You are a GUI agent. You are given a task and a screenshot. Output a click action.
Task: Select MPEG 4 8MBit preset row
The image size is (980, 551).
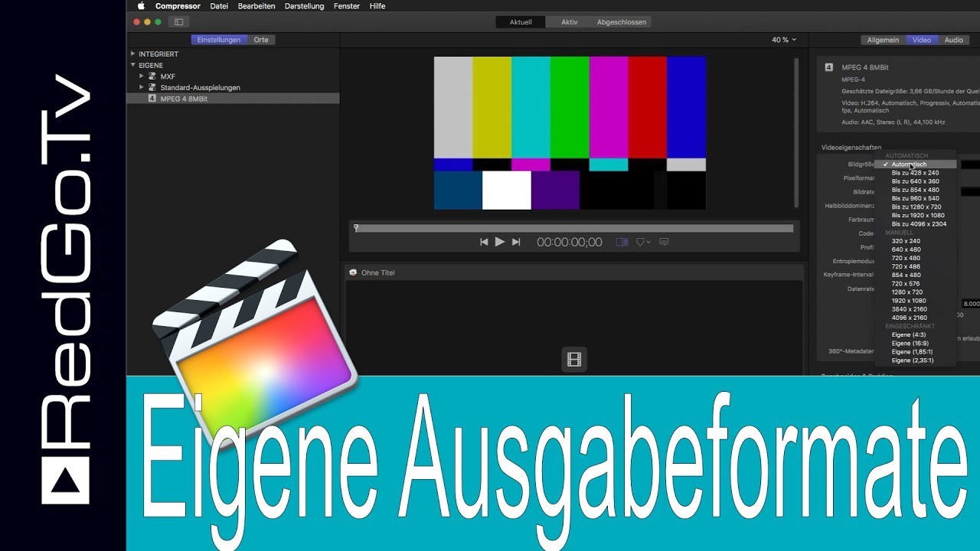(233, 99)
